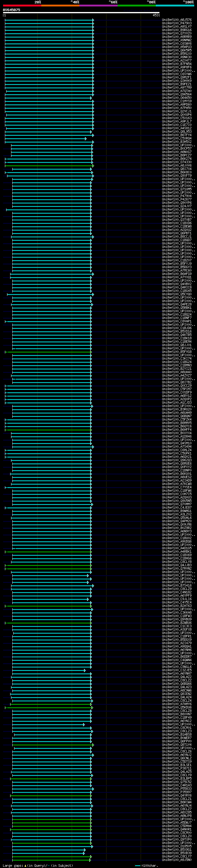Select hit label UniRef100_C5XRQ4
197x868 pixels.
(x=177, y=139)
